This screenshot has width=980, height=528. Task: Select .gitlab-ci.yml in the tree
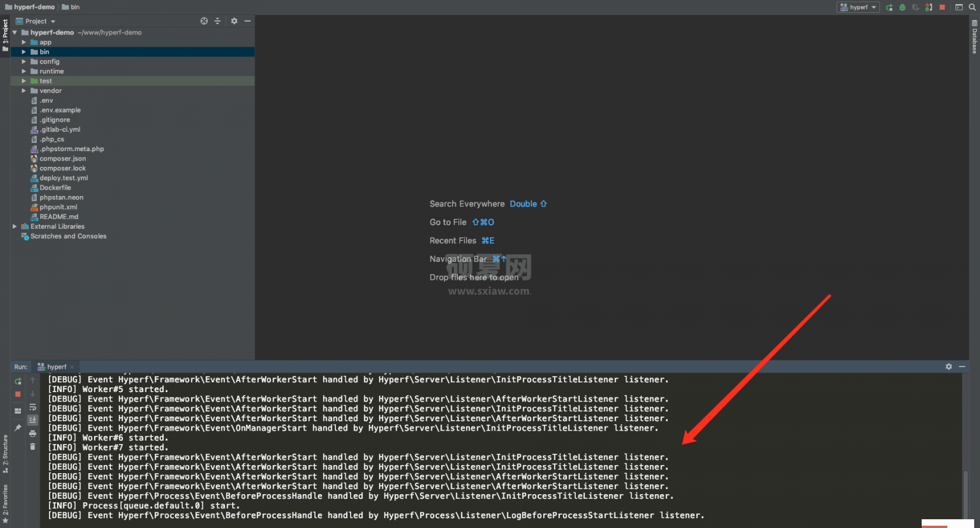click(55, 130)
